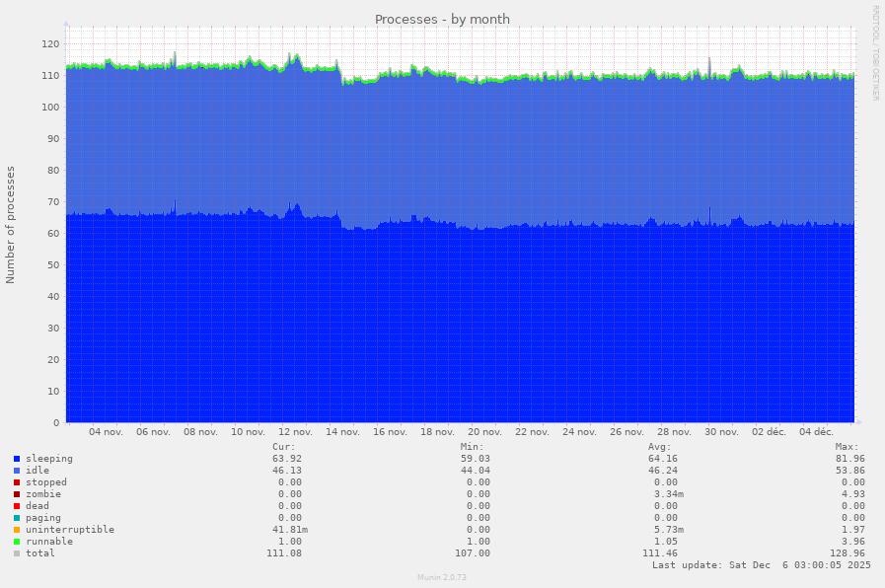Click the orange uninterruptible legend swatch

coord(17,530)
